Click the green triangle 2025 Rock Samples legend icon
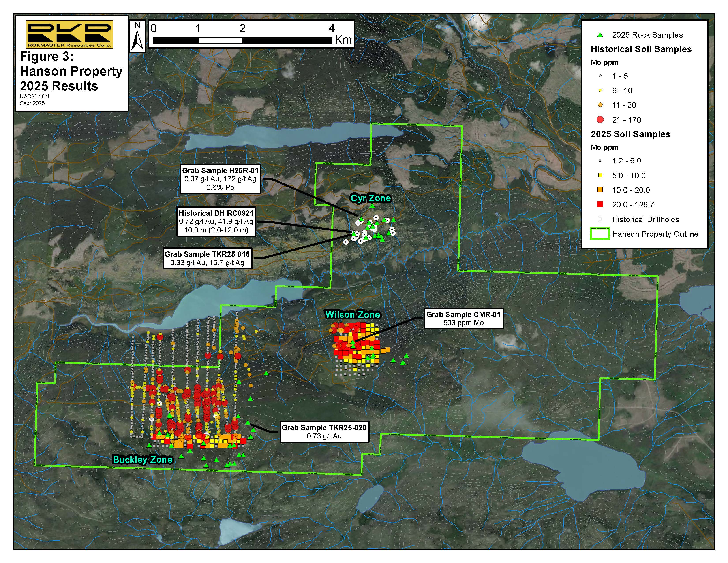Image resolution: width=728 pixels, height=563 pixels. click(x=600, y=35)
